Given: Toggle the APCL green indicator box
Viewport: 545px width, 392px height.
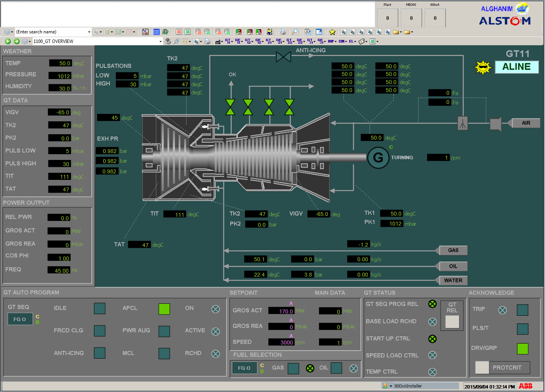Looking at the screenshot, I should click(164, 309).
